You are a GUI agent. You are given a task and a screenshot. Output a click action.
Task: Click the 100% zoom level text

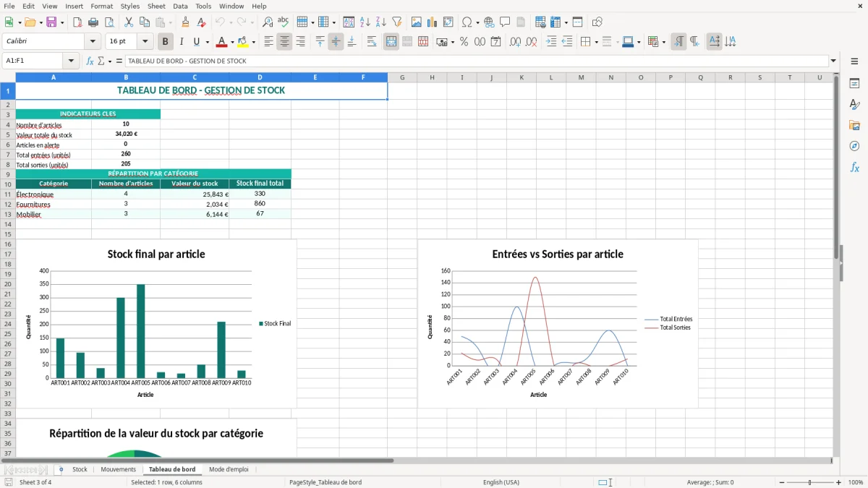[x=855, y=482]
